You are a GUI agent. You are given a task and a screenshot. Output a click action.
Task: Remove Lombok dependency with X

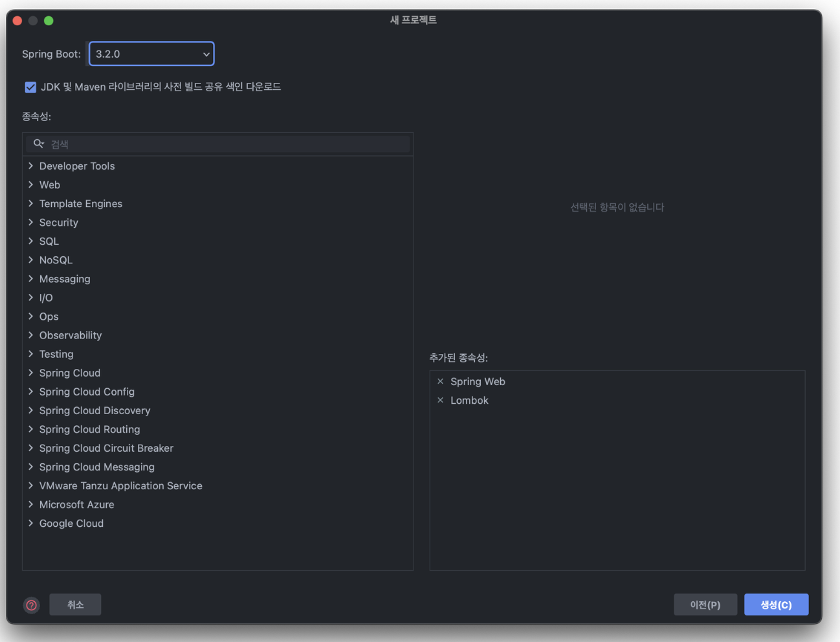[x=441, y=401]
